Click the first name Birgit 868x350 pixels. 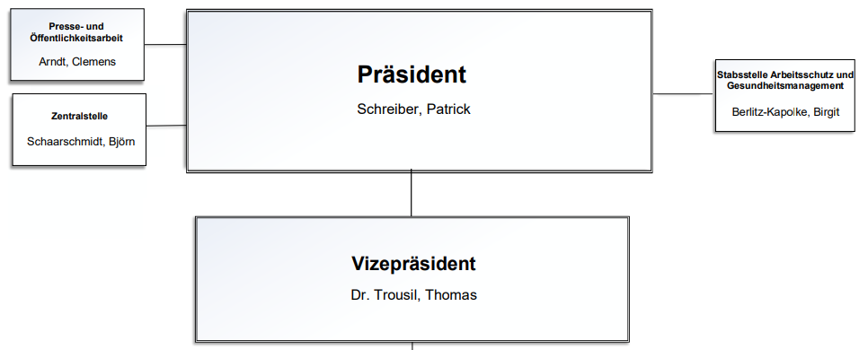pyautogui.click(x=826, y=111)
